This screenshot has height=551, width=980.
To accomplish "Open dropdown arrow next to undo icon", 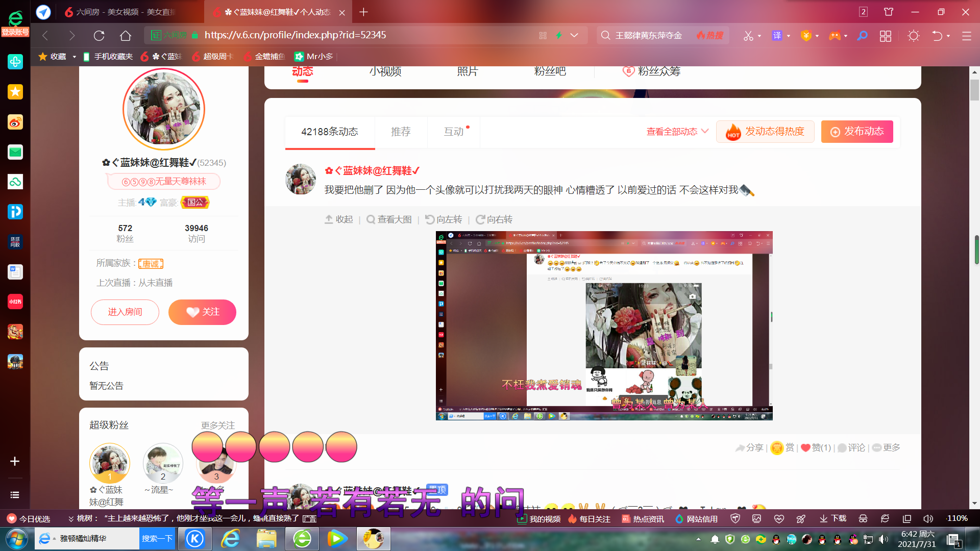I will pyautogui.click(x=948, y=36).
